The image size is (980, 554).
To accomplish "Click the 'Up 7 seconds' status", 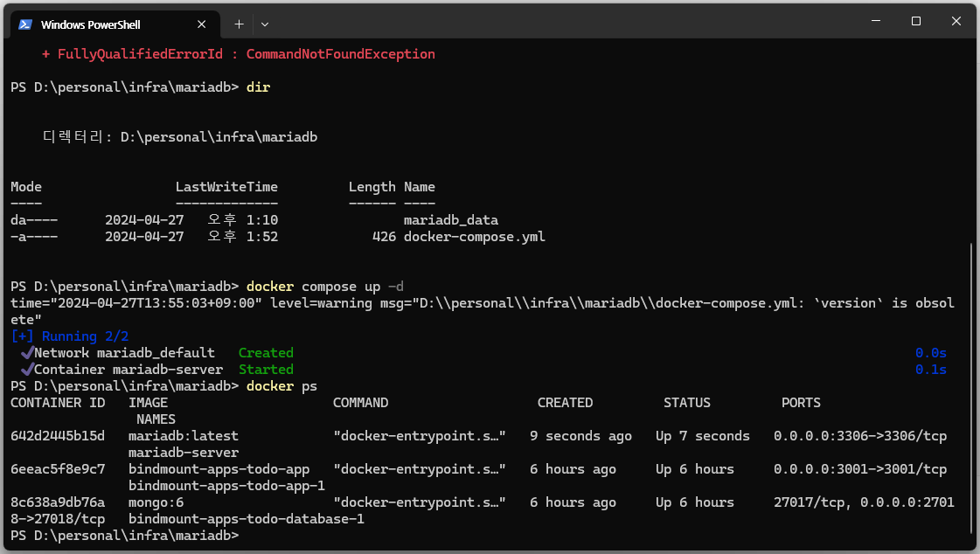I will [703, 436].
